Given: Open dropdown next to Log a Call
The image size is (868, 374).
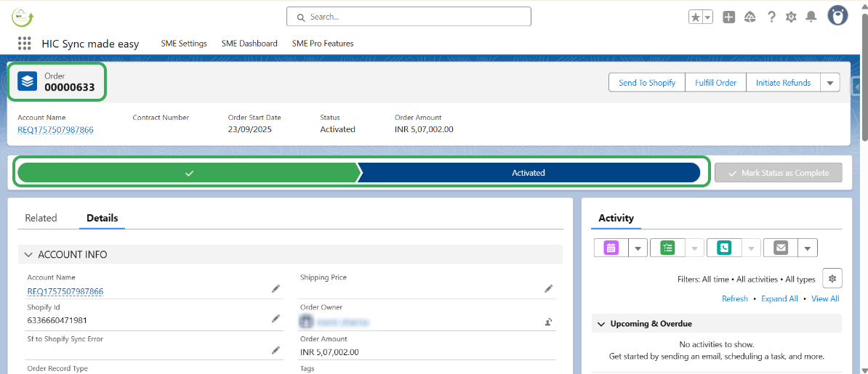Looking at the screenshot, I should (x=751, y=248).
